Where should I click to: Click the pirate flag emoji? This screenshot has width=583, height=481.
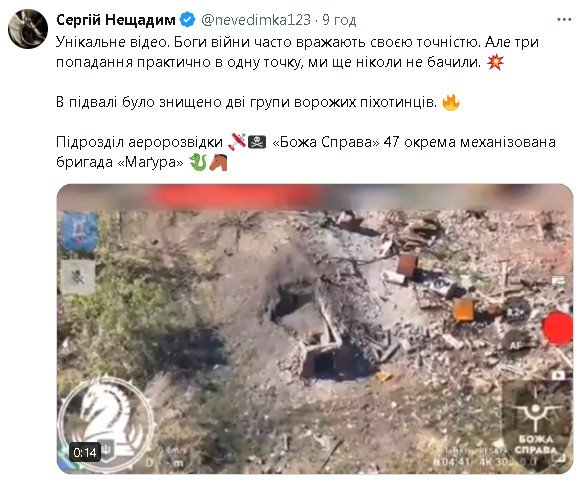pos(257,142)
